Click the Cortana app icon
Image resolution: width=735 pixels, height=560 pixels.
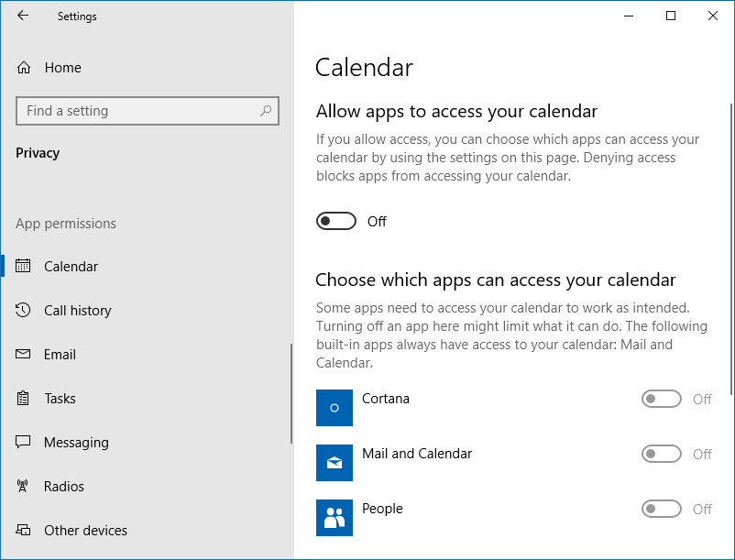coord(335,407)
